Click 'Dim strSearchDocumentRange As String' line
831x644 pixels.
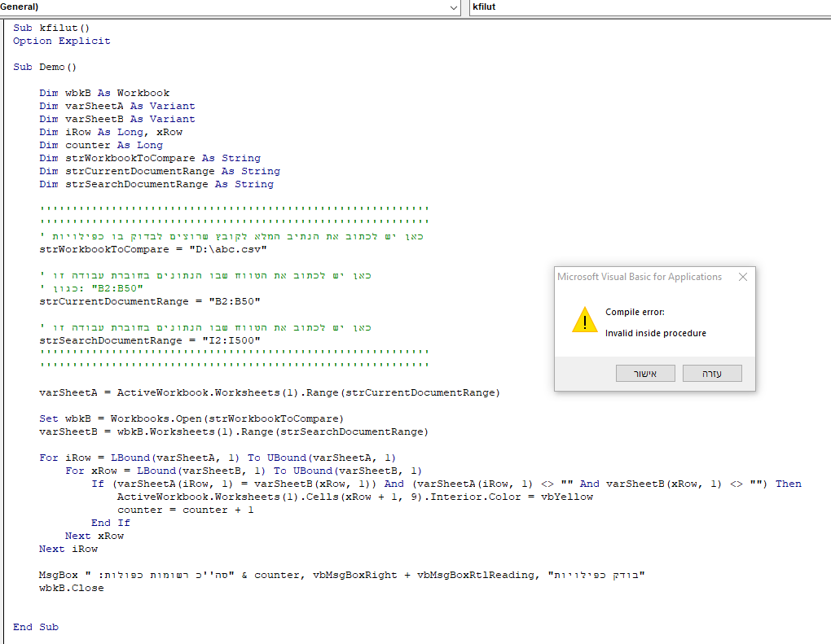[x=156, y=184]
